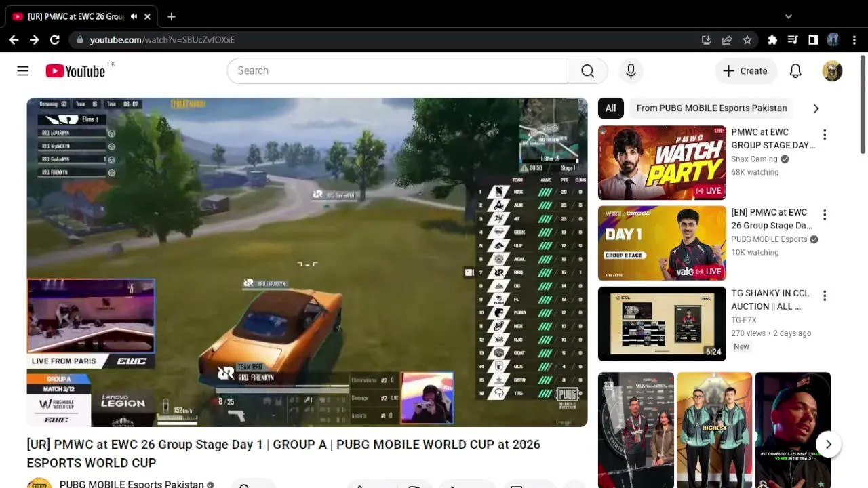868x488 pixels.
Task: Open options for TG SHANKY video
Action: (x=825, y=296)
